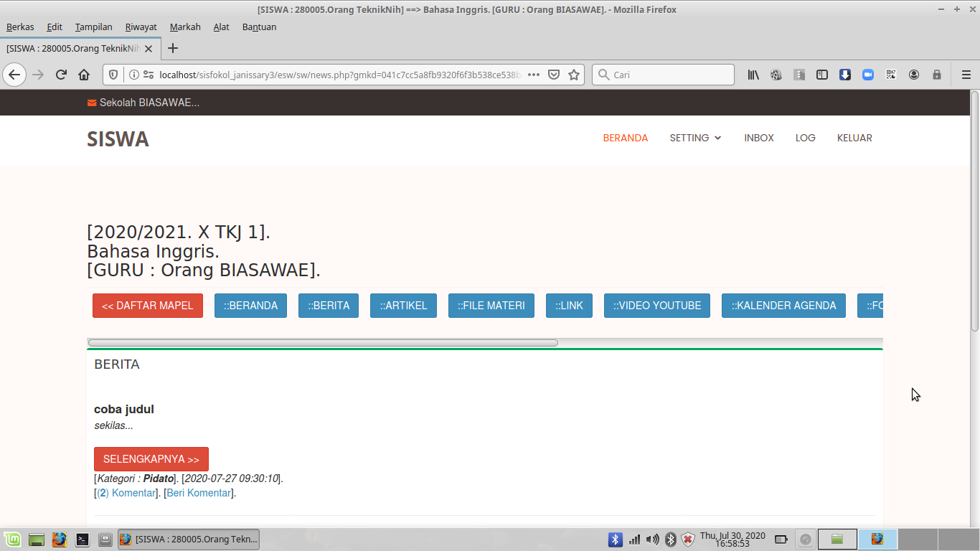Open network signal tray icon
980x551 pixels.
(634, 540)
